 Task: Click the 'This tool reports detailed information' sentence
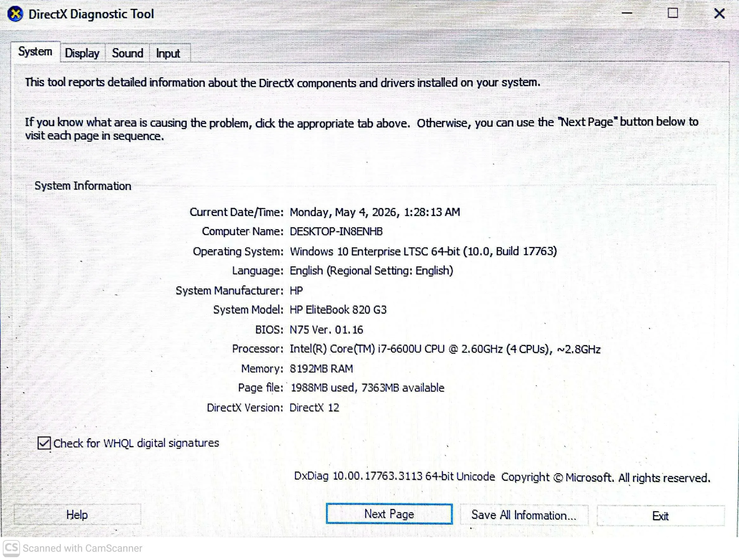point(283,82)
